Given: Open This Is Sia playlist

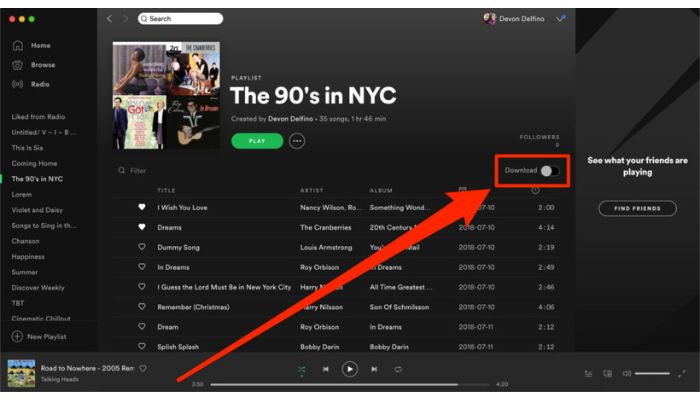Looking at the screenshot, I should pos(27,148).
